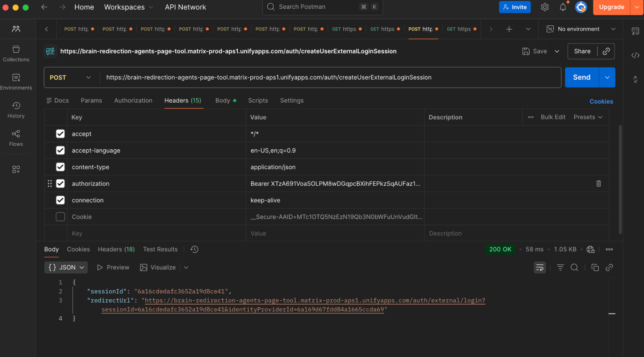Open the JSON response format dropdown
This screenshot has width=644, height=357.
(x=66, y=268)
